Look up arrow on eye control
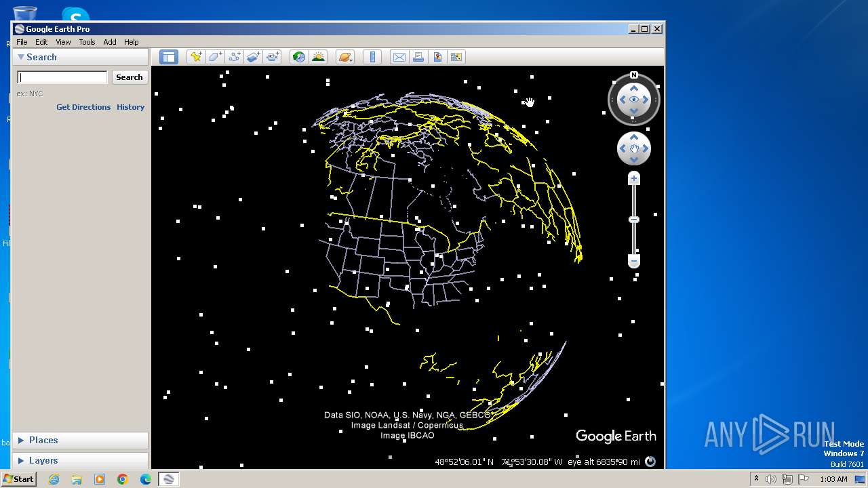 tap(634, 87)
